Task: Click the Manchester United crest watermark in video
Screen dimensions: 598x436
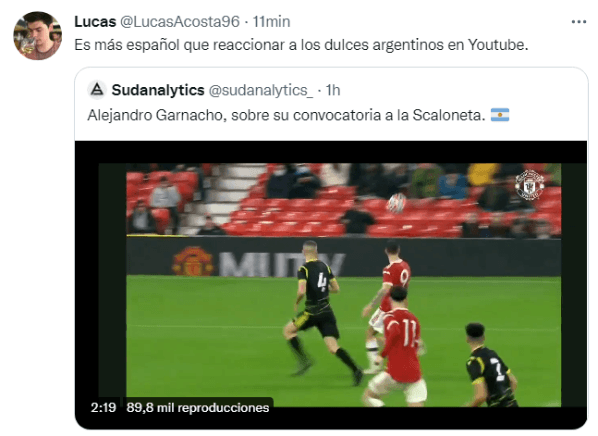Action: click(x=529, y=185)
